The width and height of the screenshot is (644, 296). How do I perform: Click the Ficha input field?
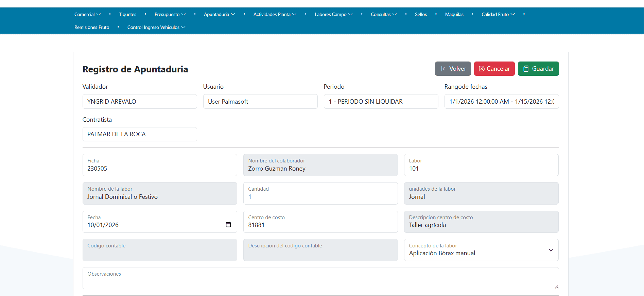click(159, 169)
